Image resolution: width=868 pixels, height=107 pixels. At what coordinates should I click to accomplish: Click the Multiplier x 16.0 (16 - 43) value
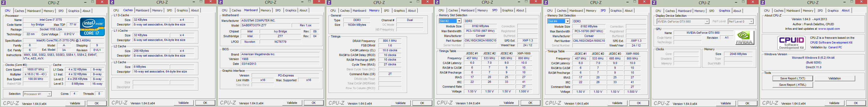click(35, 74)
